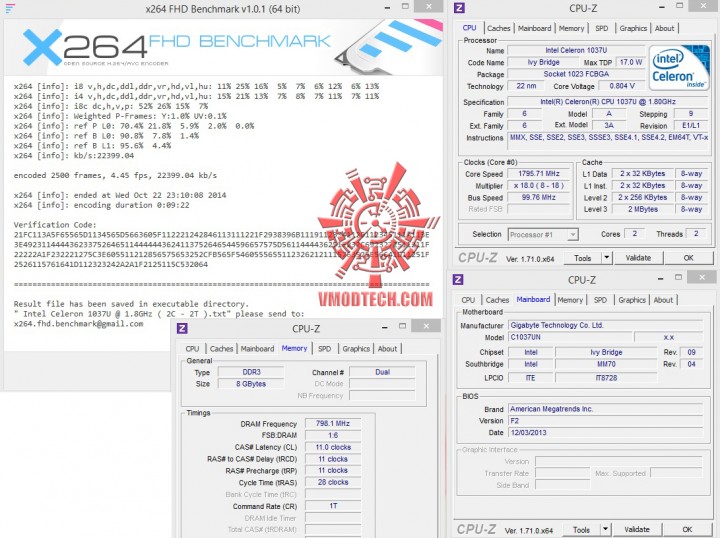720x538 pixels.
Task: Click Validate in the top CPU-Z window
Action: pyautogui.click(x=638, y=258)
